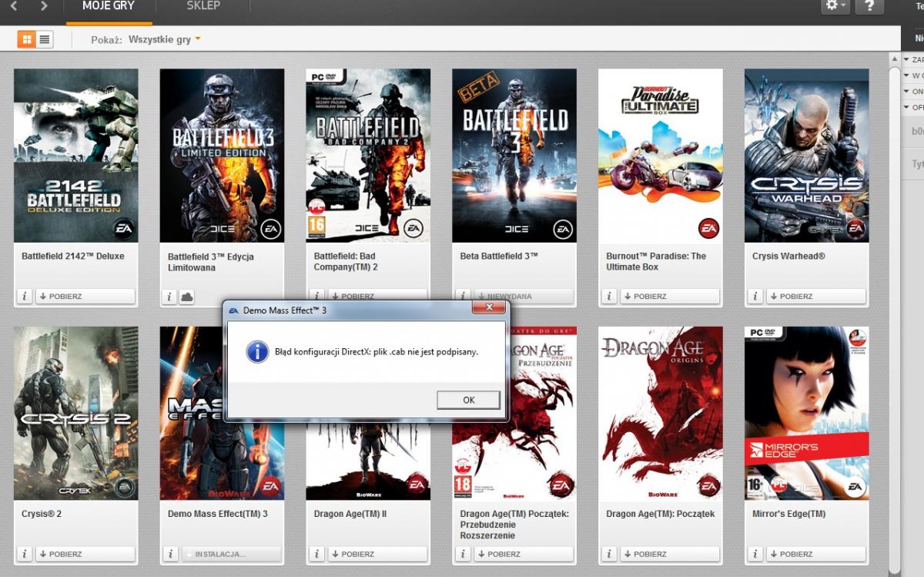The height and width of the screenshot is (577, 924).
Task: Switch to grid view of games
Action: pos(26,39)
